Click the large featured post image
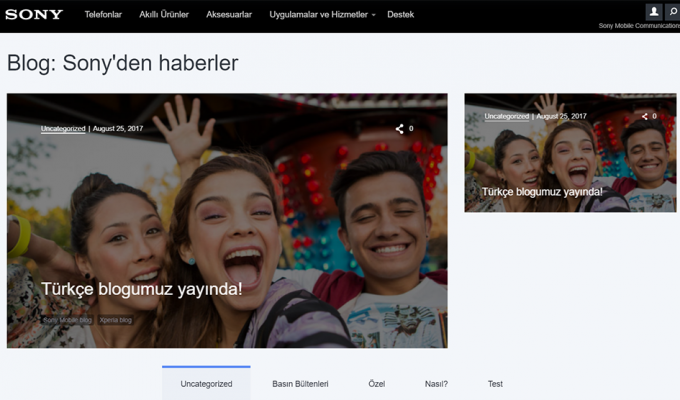 pyautogui.click(x=227, y=220)
